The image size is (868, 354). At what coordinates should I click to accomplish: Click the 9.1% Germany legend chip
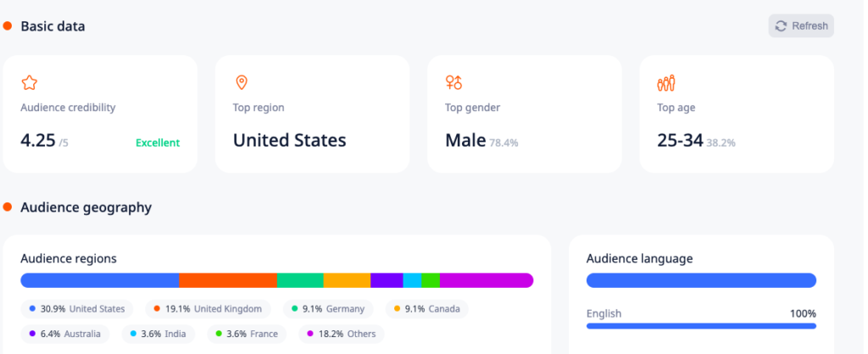tap(328, 308)
